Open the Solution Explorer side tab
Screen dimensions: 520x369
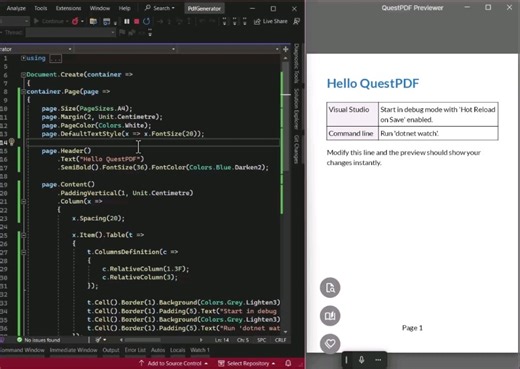coord(296,109)
